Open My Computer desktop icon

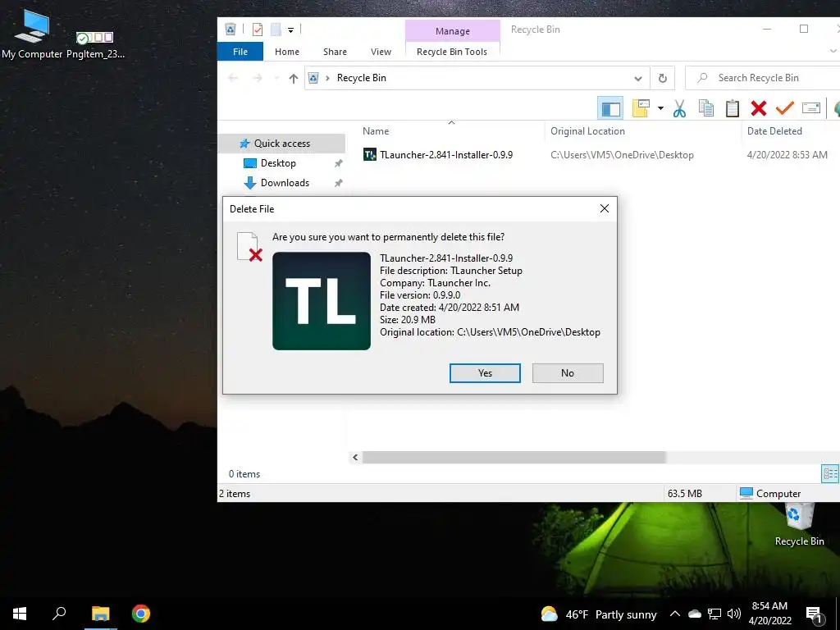[x=32, y=34]
